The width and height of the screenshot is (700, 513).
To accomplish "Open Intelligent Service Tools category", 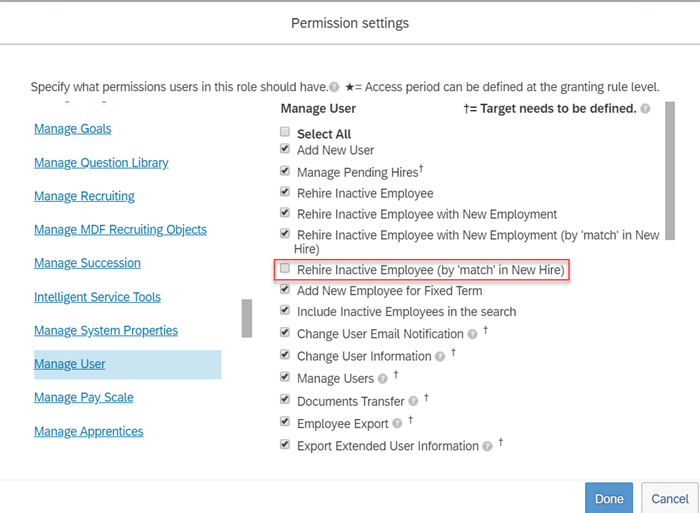I will point(97,297).
